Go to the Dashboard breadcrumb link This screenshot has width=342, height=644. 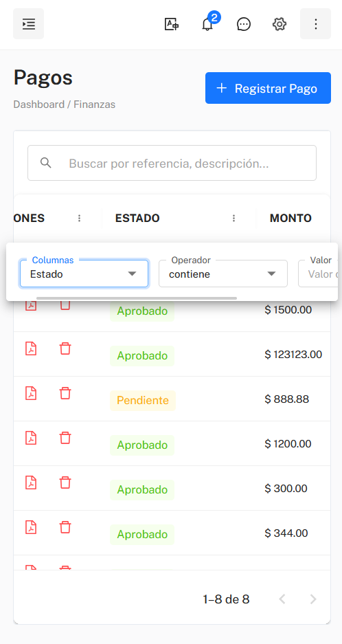point(38,104)
